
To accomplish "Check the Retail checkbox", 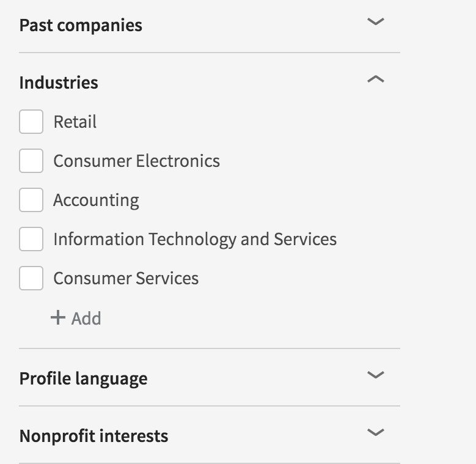I will (x=31, y=122).
